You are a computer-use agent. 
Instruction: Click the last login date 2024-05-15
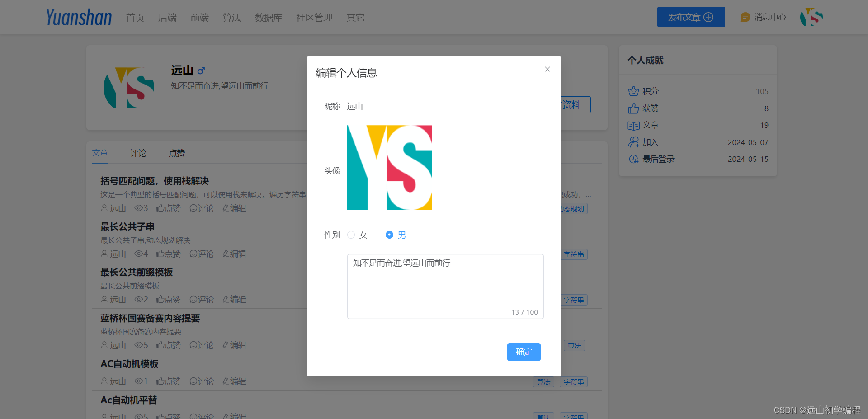point(748,159)
